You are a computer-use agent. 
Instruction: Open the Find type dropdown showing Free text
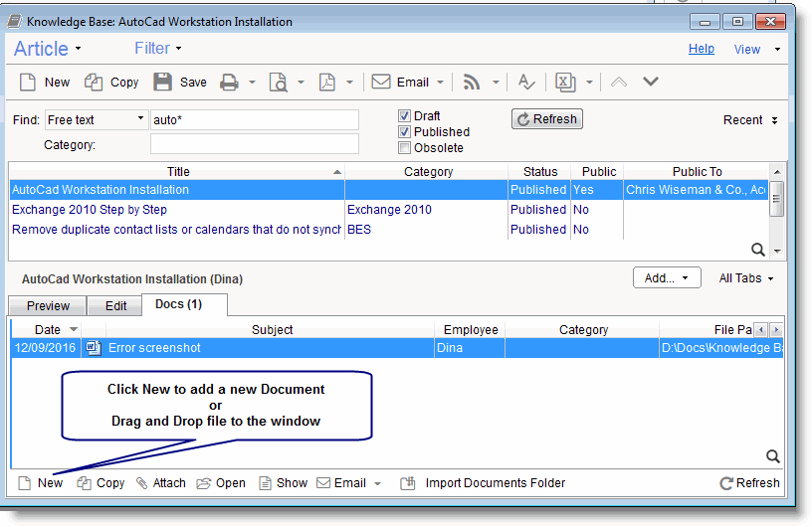(x=97, y=120)
